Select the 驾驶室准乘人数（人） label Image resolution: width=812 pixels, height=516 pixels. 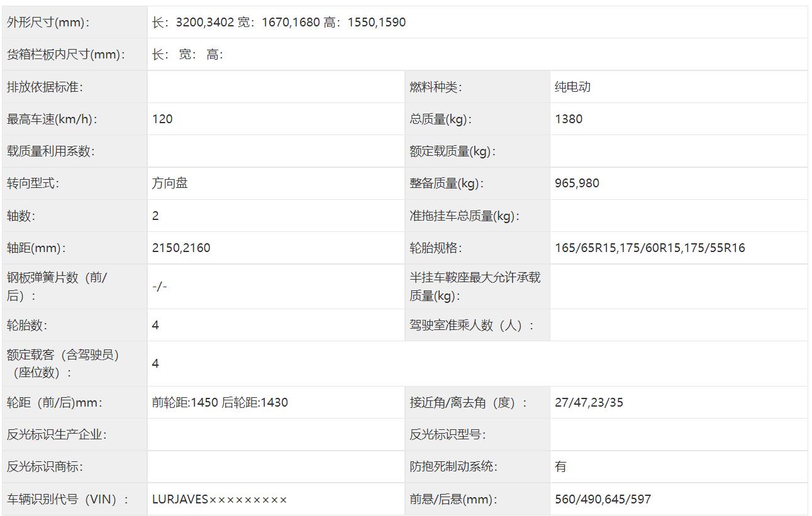pos(472,326)
